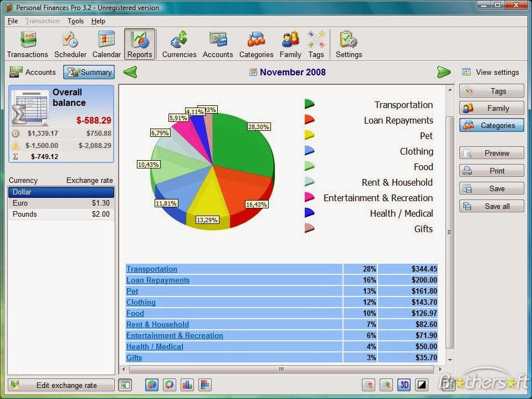Click the horizontal scrollbar thumb in report
The width and height of the screenshot is (532, 399).
282,369
